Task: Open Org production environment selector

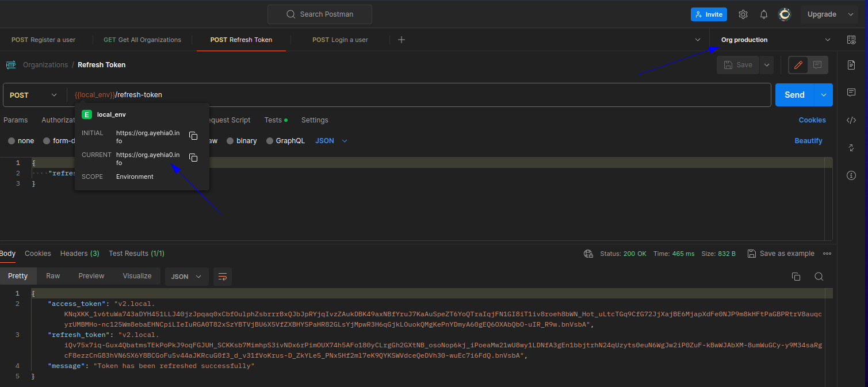Action: click(774, 40)
